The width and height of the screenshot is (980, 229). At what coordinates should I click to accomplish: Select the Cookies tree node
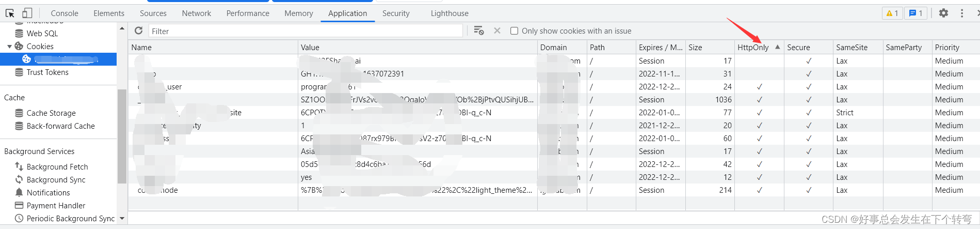click(x=40, y=46)
